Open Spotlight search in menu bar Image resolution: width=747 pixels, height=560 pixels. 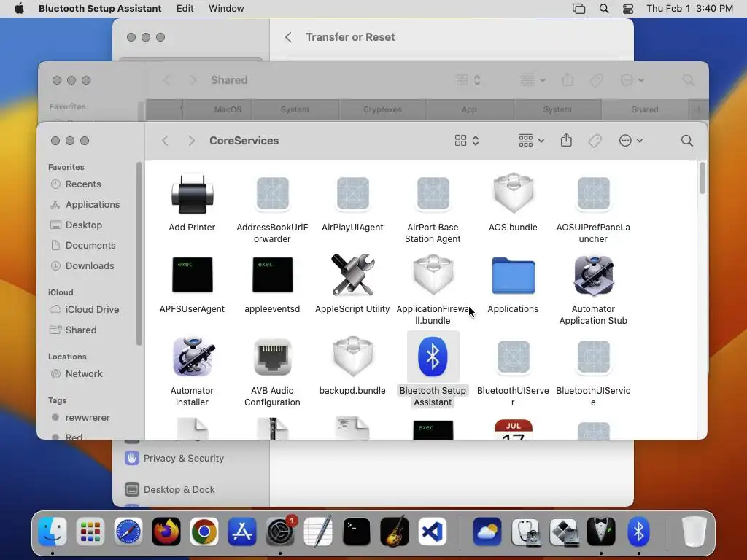click(x=603, y=9)
